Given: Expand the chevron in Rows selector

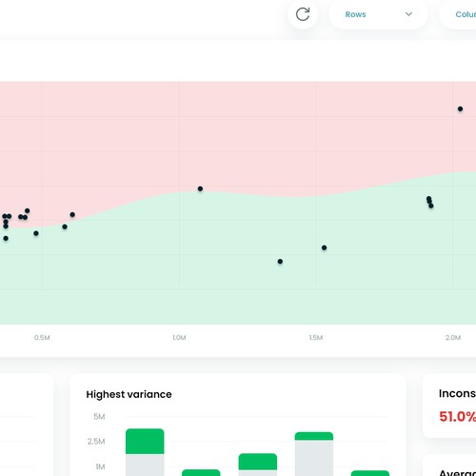Looking at the screenshot, I should point(408,14).
